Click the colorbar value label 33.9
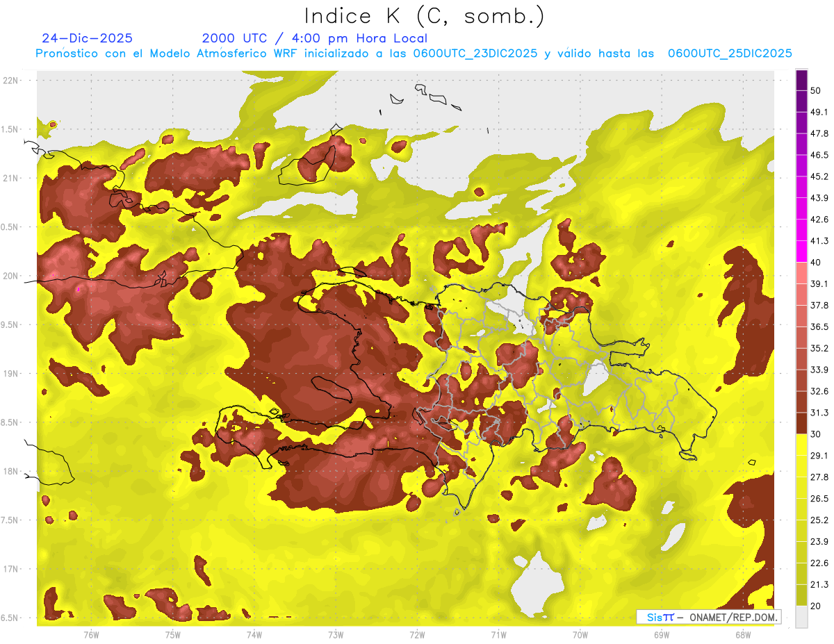Viewport: 834px width, 644px height. point(819,370)
